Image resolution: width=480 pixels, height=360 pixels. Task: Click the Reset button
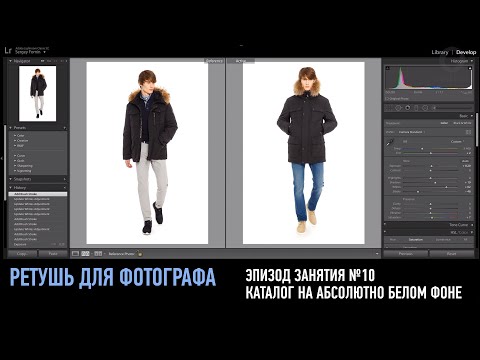pos(451,254)
